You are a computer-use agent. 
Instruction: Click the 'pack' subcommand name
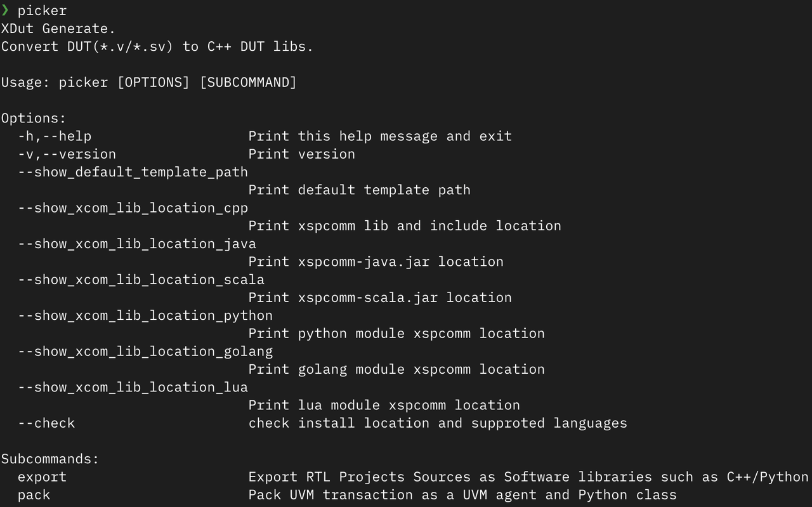coord(34,495)
